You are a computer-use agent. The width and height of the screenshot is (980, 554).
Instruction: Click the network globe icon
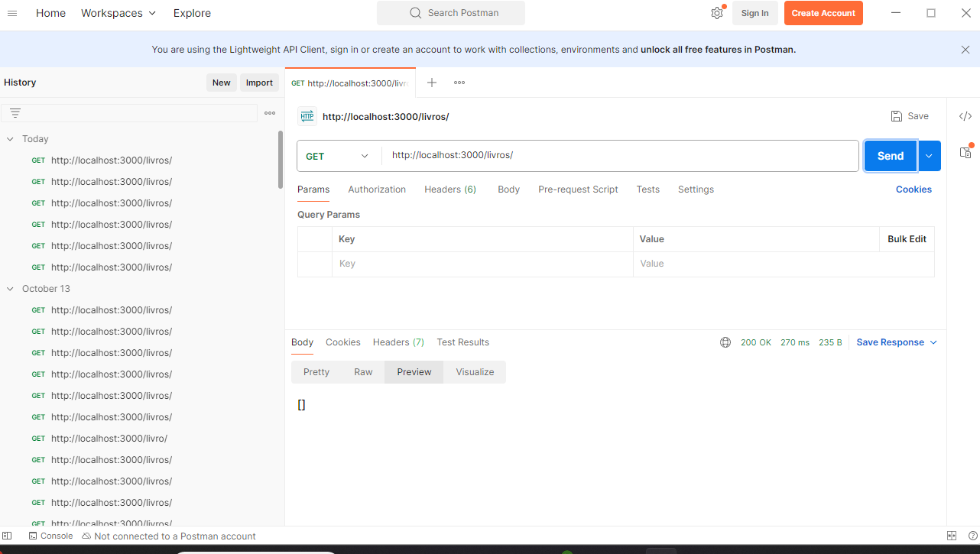tap(725, 342)
